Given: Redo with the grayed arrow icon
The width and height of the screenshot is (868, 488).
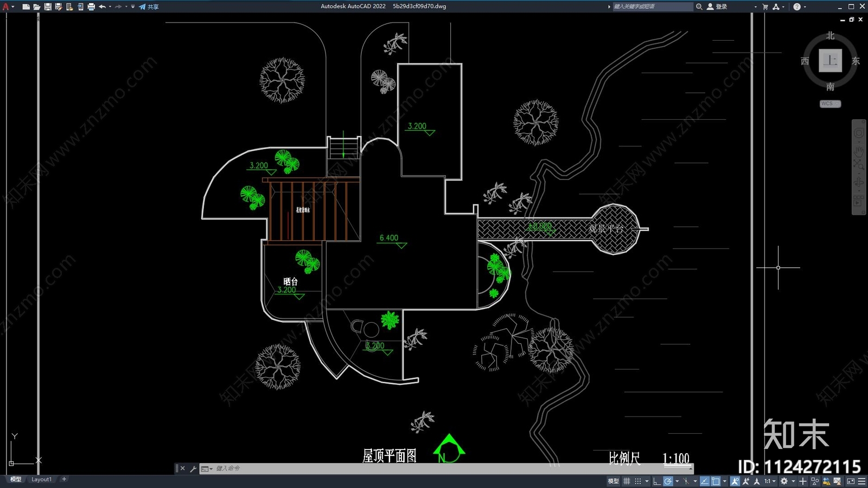Looking at the screenshot, I should point(118,7).
